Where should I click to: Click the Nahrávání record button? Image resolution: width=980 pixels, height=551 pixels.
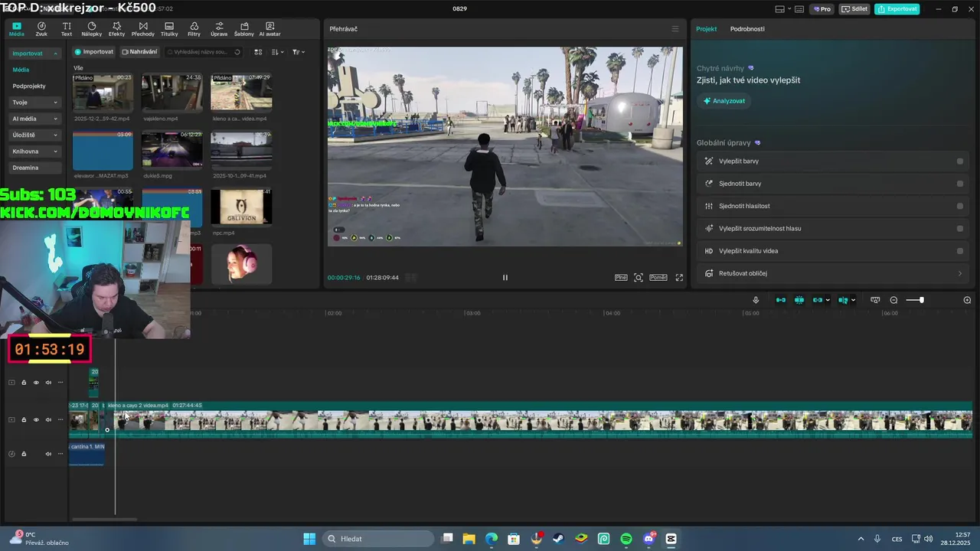point(139,52)
